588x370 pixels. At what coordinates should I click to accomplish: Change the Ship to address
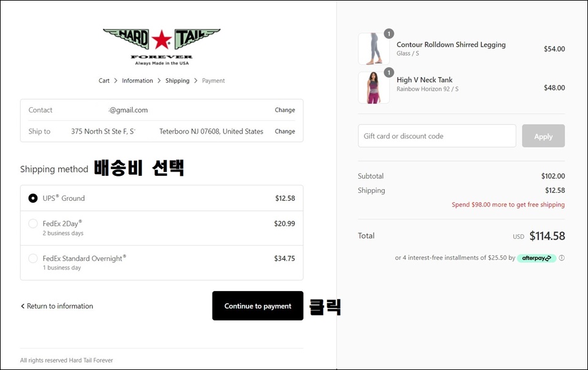pos(285,131)
